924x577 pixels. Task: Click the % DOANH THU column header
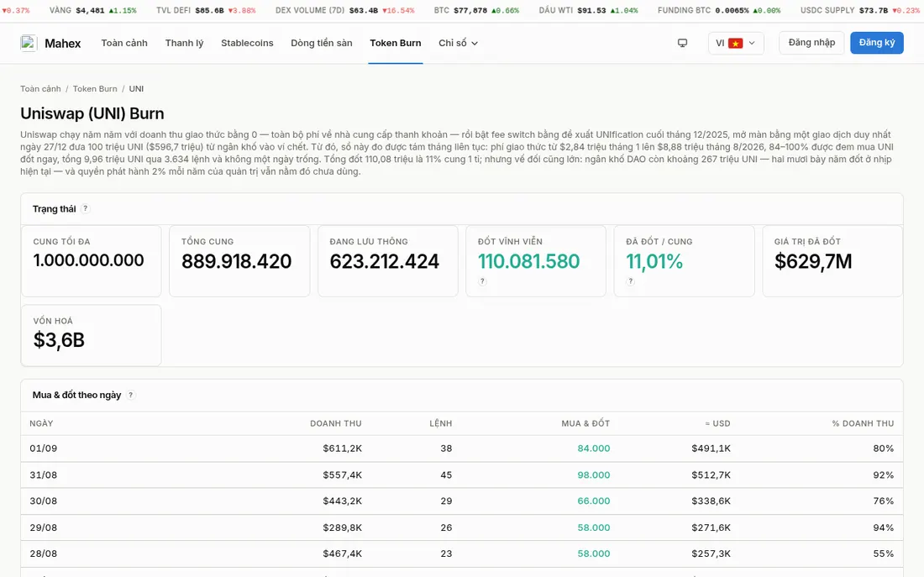coord(863,423)
